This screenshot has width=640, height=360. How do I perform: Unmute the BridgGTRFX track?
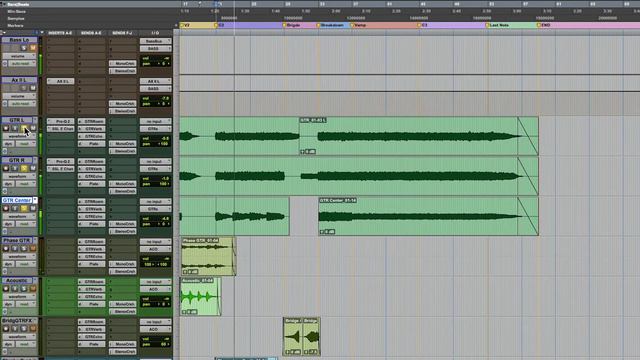33,329
